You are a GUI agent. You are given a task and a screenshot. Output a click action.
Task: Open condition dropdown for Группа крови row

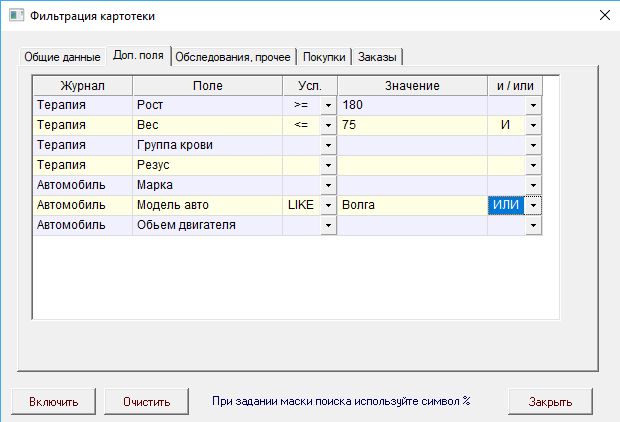[328, 146]
